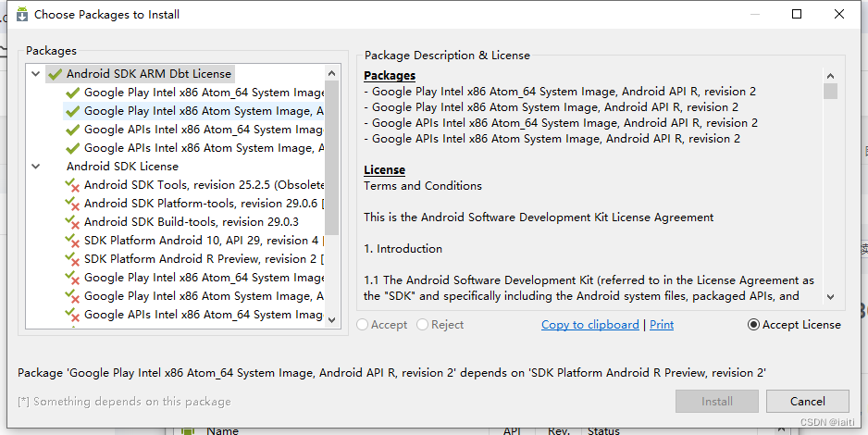The image size is (868, 435).
Task: Collapse the Android SDK License group
Action: click(36, 167)
